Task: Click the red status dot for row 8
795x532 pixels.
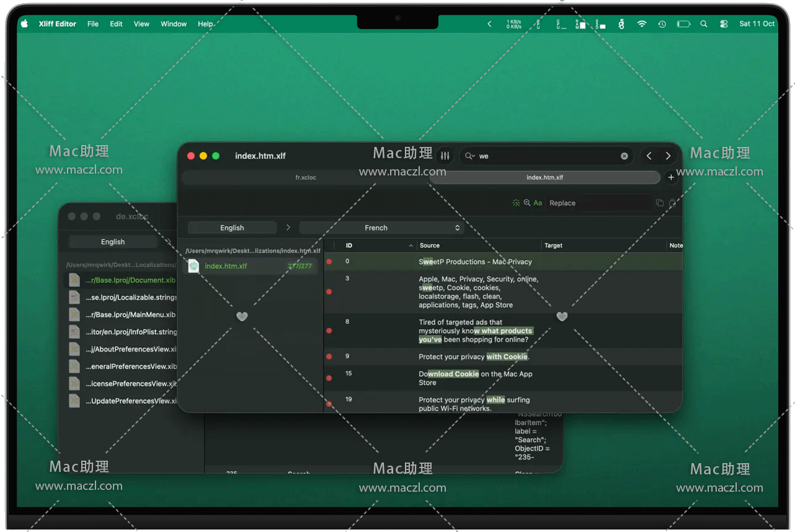Action: tap(329, 330)
